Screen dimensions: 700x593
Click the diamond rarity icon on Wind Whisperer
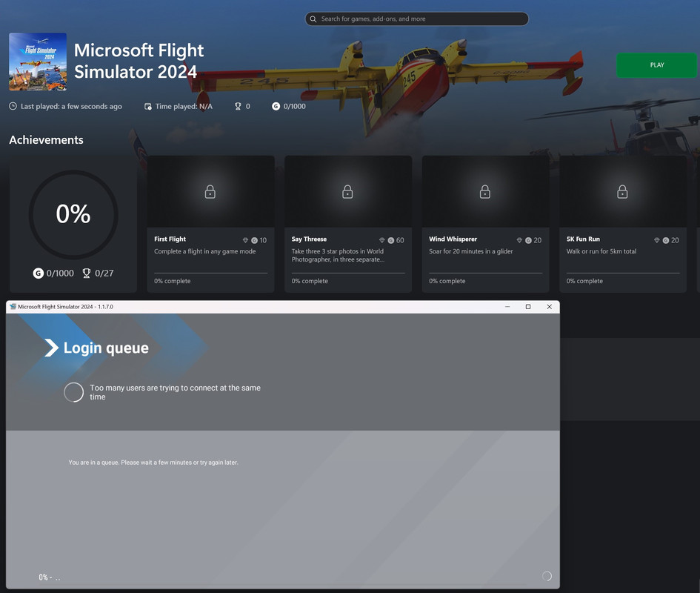click(519, 240)
